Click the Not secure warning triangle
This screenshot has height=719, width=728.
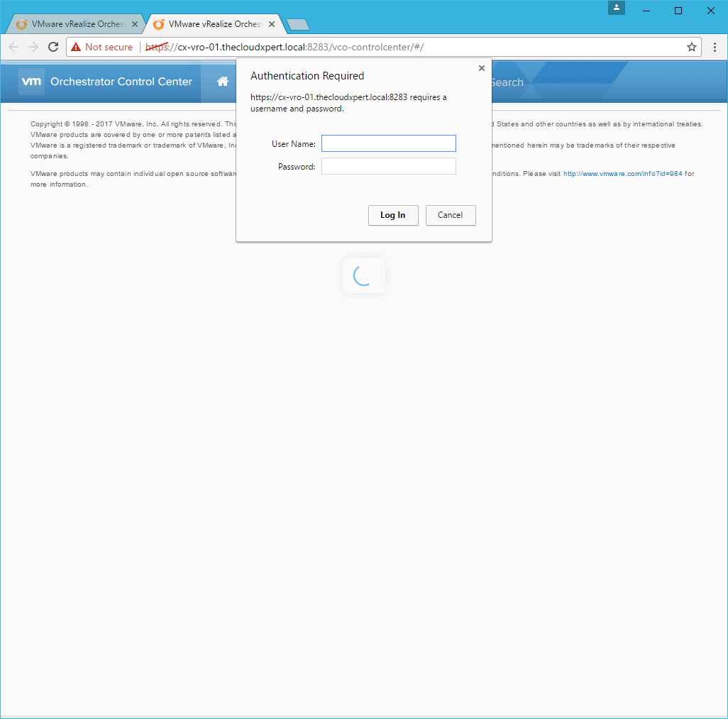(76, 47)
